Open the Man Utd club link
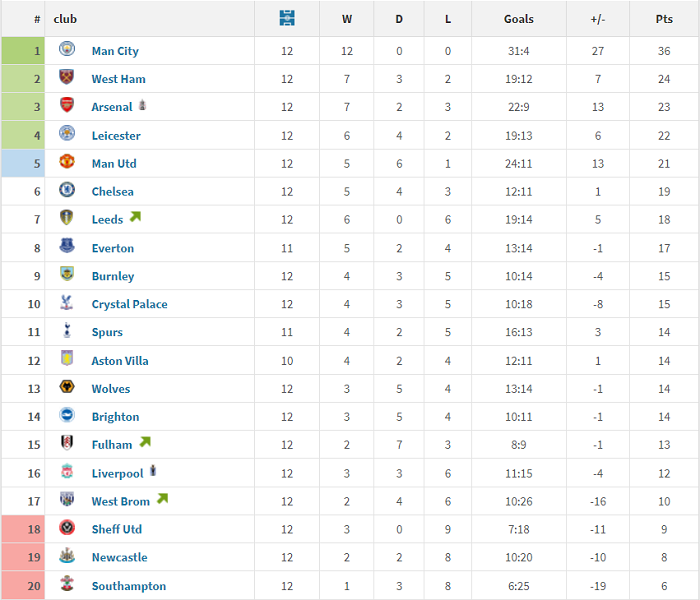The height and width of the screenshot is (600, 700). pos(114,164)
